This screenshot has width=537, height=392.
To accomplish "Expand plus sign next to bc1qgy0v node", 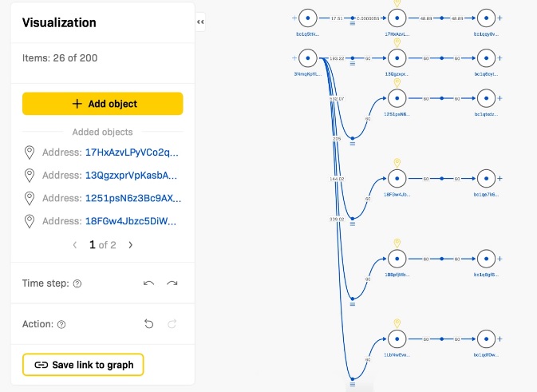I will pos(499,18).
